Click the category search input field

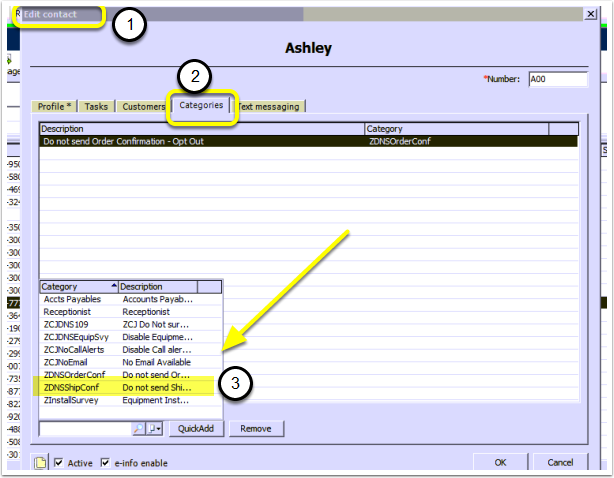tap(85, 429)
